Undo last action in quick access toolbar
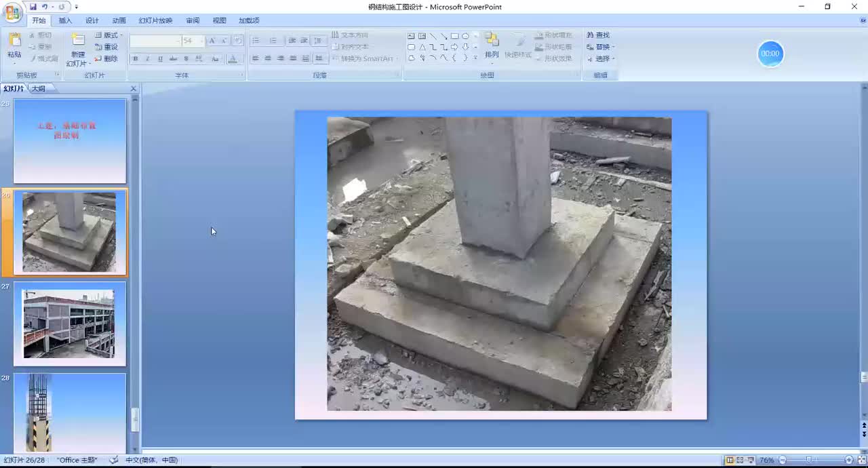This screenshot has width=868, height=468. (x=45, y=7)
